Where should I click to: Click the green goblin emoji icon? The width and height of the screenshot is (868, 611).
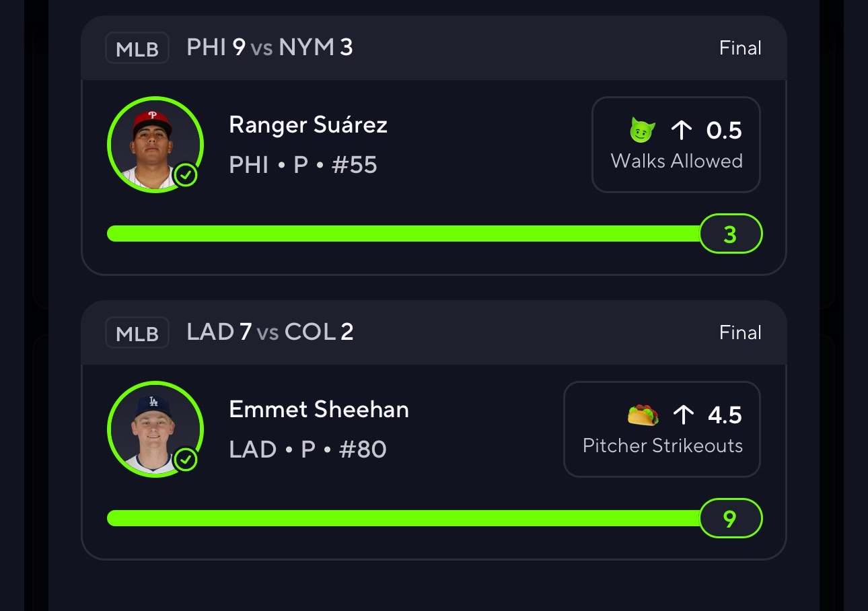(642, 130)
